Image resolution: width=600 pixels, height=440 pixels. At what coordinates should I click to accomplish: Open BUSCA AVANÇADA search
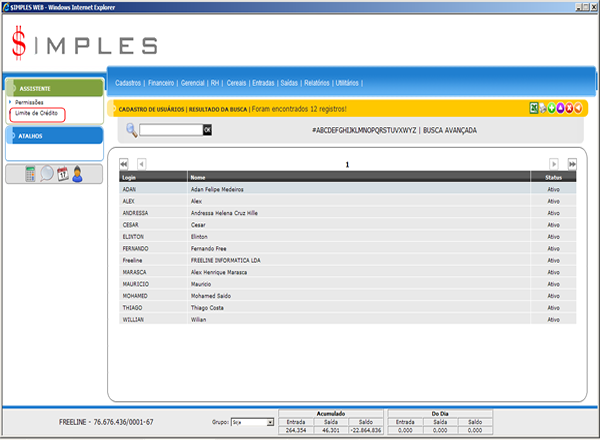pos(450,130)
